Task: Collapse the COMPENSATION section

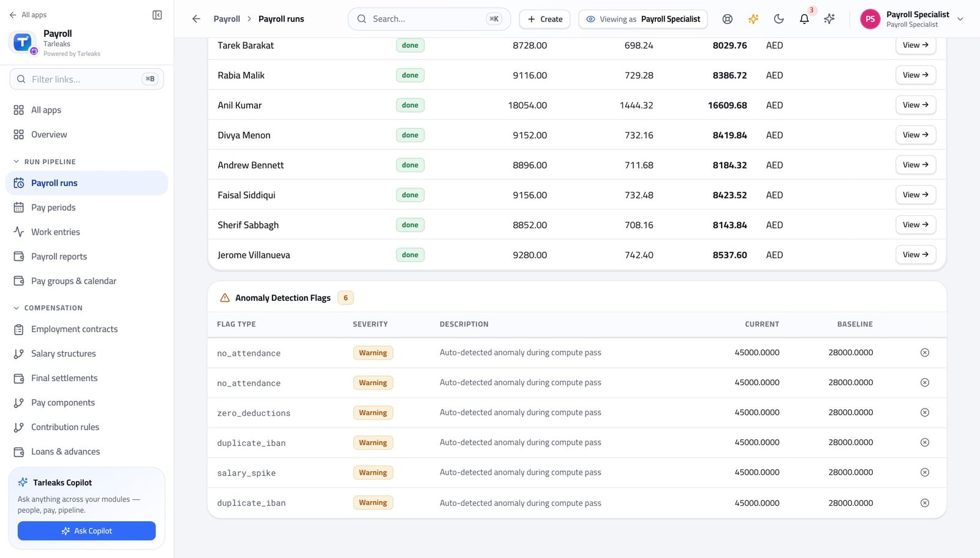Action: (48, 308)
